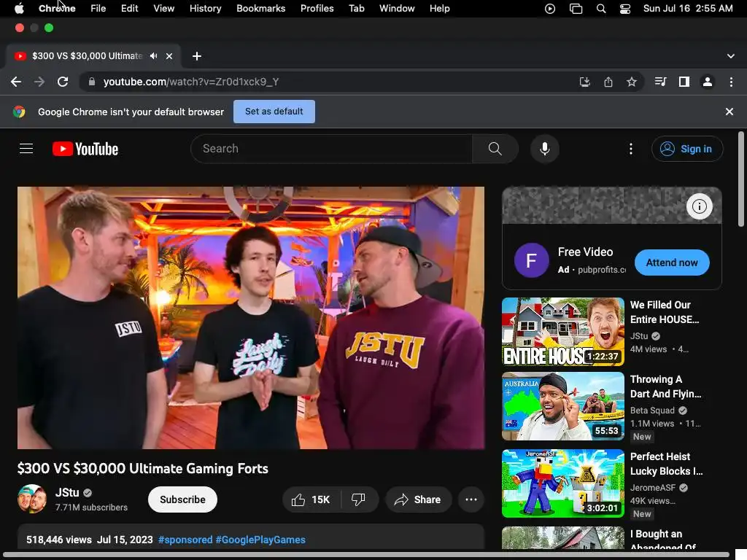Screen dimensions: 747x560
Task: Click the ad info icon
Action: click(x=700, y=206)
